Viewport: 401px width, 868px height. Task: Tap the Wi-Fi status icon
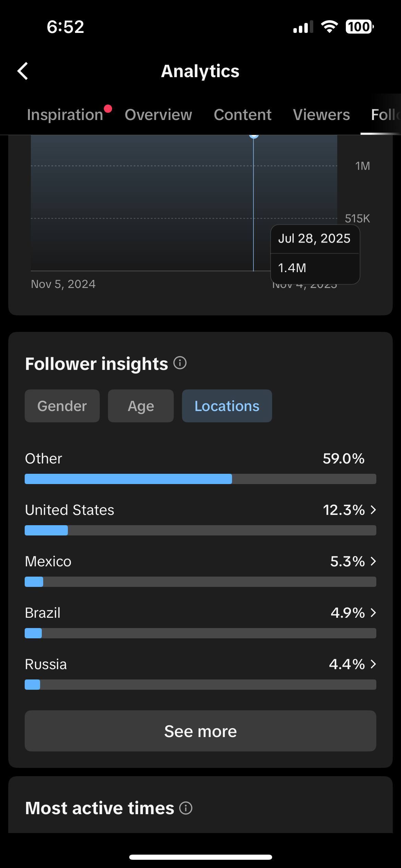pos(329,27)
